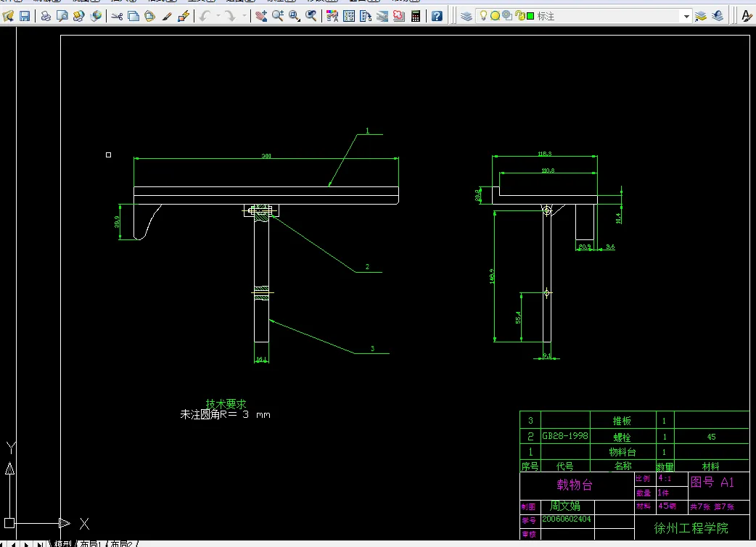
Task: Select the 技术要求 heading text
Action: tap(226, 404)
